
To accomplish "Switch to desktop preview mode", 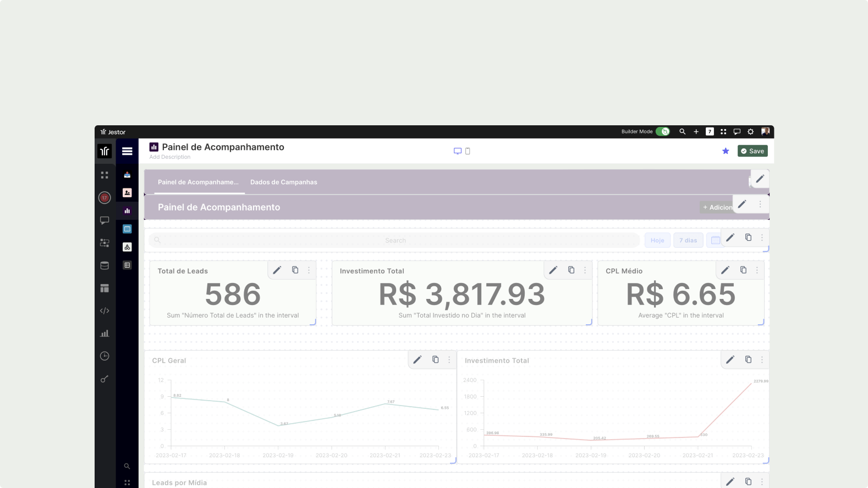I will pyautogui.click(x=458, y=151).
